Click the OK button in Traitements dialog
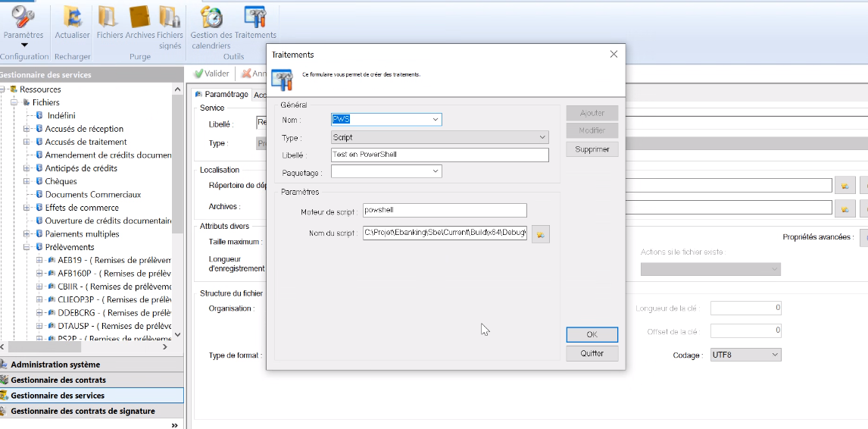This screenshot has height=429, width=868. (592, 334)
